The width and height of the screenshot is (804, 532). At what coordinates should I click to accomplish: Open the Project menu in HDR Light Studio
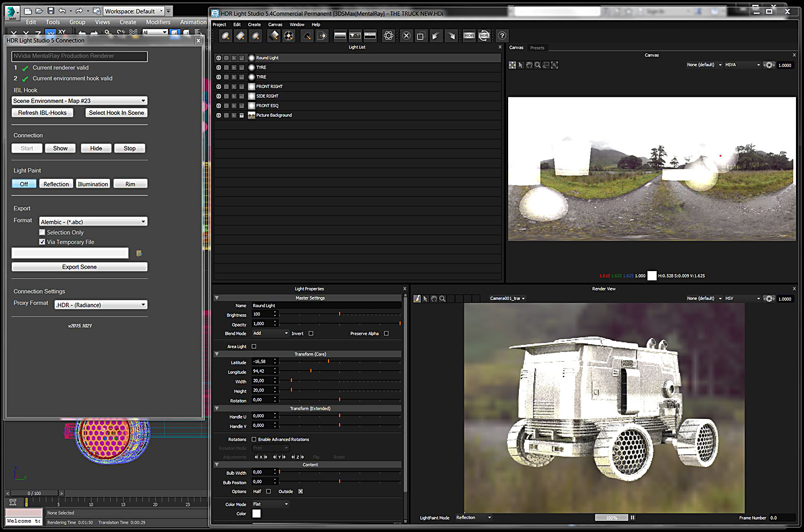(x=219, y=25)
